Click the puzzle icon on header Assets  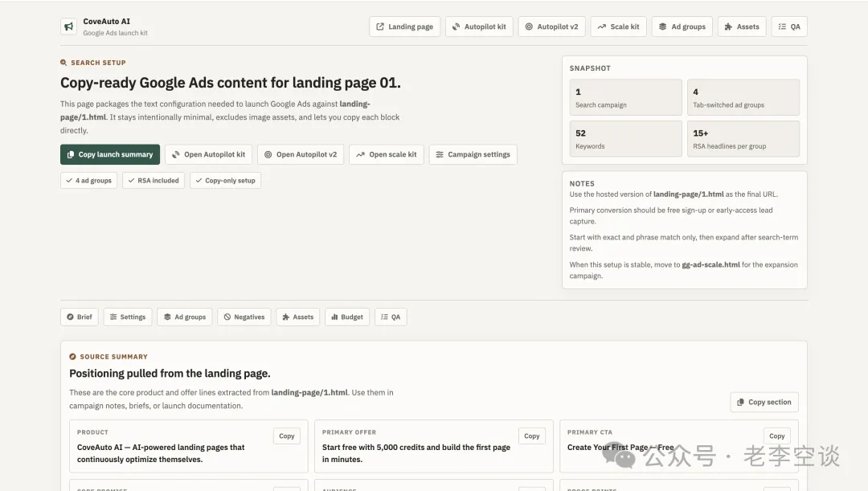(x=728, y=27)
